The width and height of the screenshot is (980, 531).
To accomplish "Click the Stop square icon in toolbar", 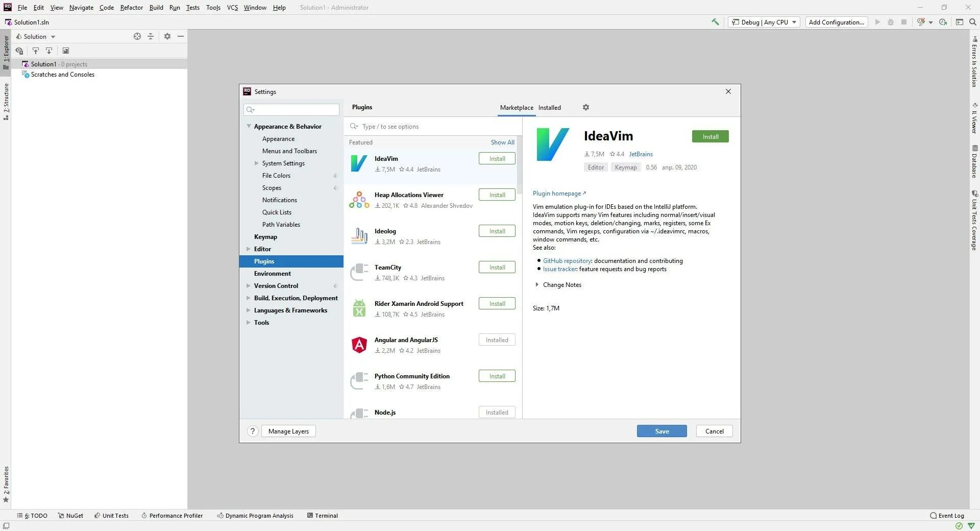I will [904, 22].
